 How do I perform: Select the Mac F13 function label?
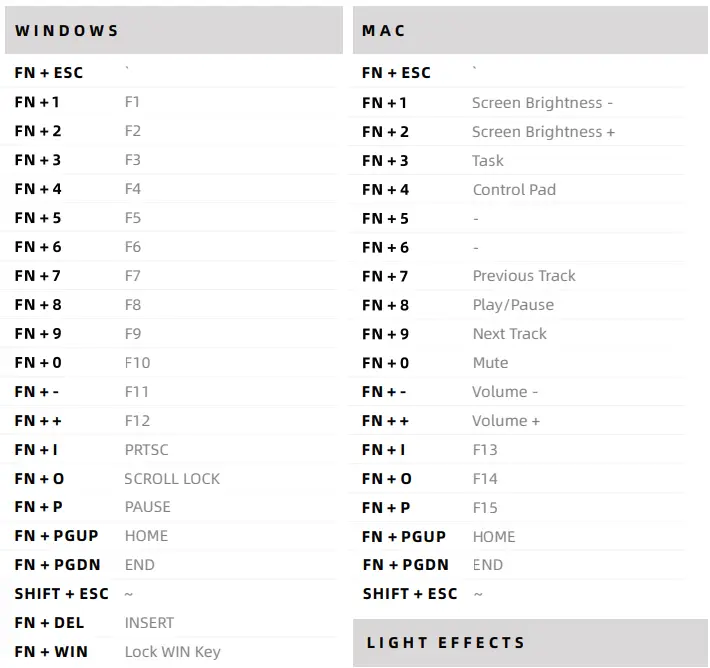(x=485, y=450)
